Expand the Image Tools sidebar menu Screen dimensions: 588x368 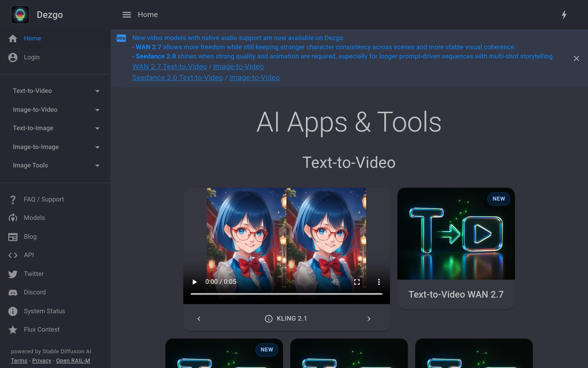pos(55,165)
